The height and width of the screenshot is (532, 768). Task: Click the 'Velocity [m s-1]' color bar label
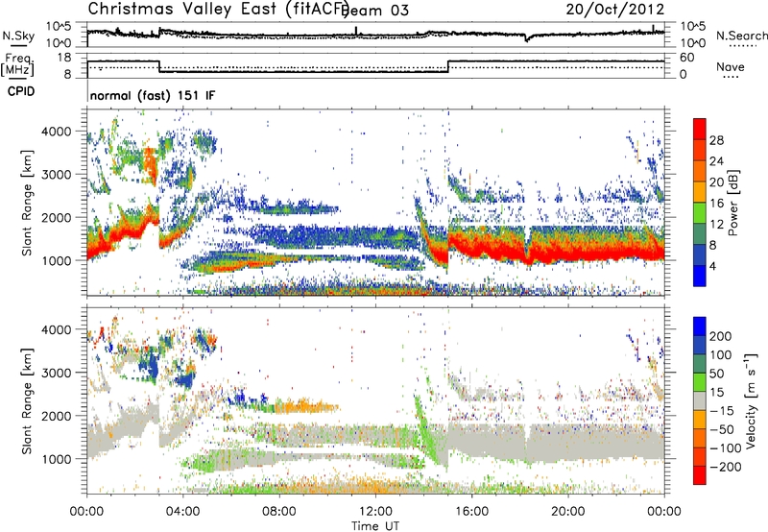751,400
